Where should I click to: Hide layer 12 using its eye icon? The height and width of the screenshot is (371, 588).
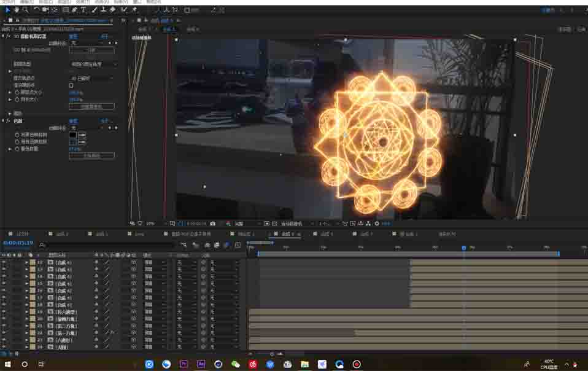click(4, 262)
